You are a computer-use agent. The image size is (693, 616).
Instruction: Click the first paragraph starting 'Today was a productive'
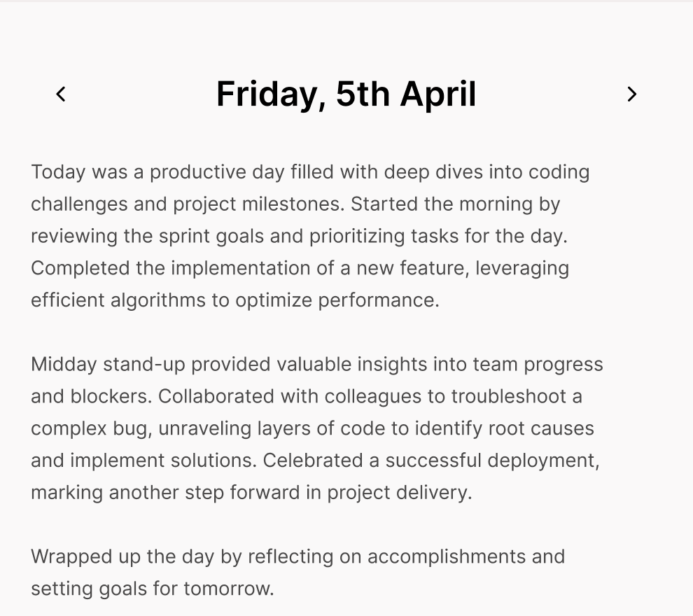[310, 236]
